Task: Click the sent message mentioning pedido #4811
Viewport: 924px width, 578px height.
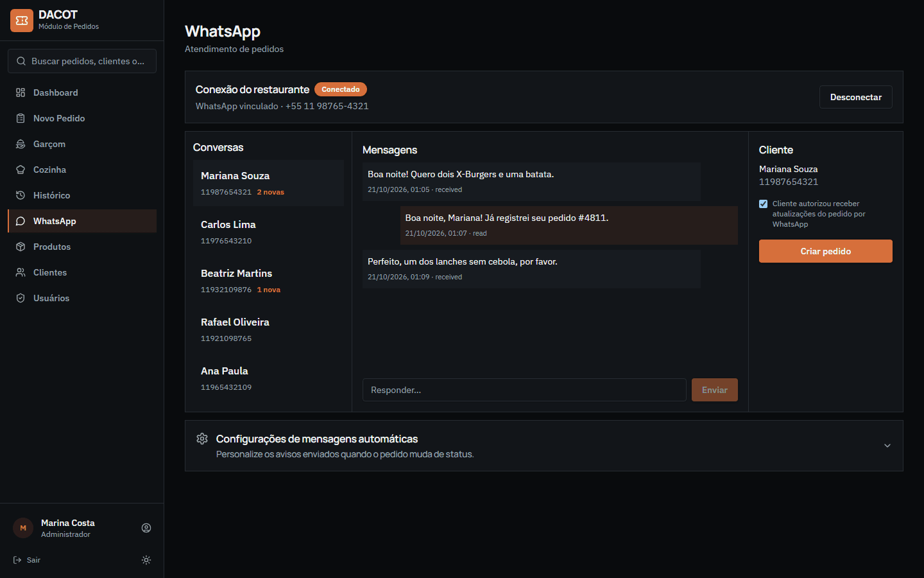Action: click(569, 225)
